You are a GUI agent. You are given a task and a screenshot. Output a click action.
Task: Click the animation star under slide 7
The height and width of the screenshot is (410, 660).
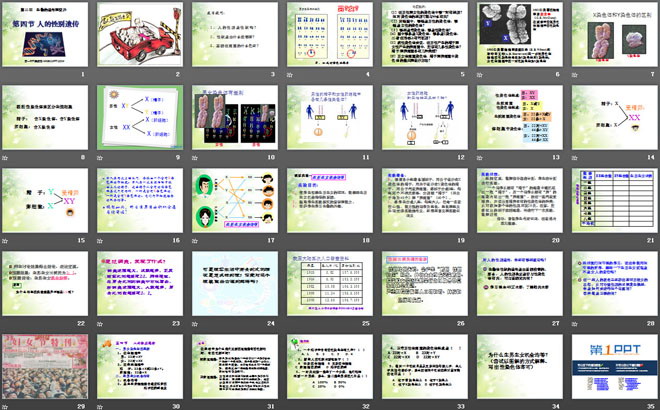click(575, 75)
